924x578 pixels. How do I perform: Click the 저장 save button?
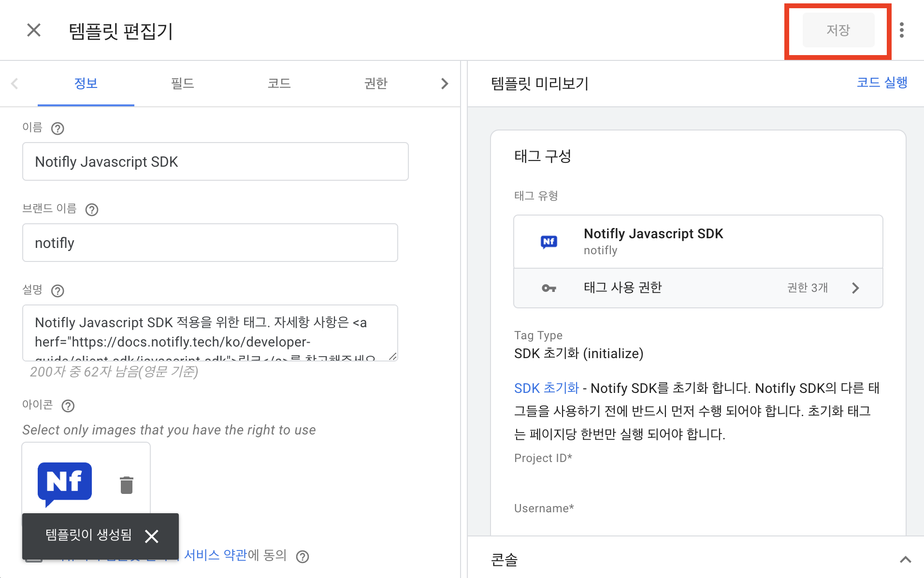(839, 30)
